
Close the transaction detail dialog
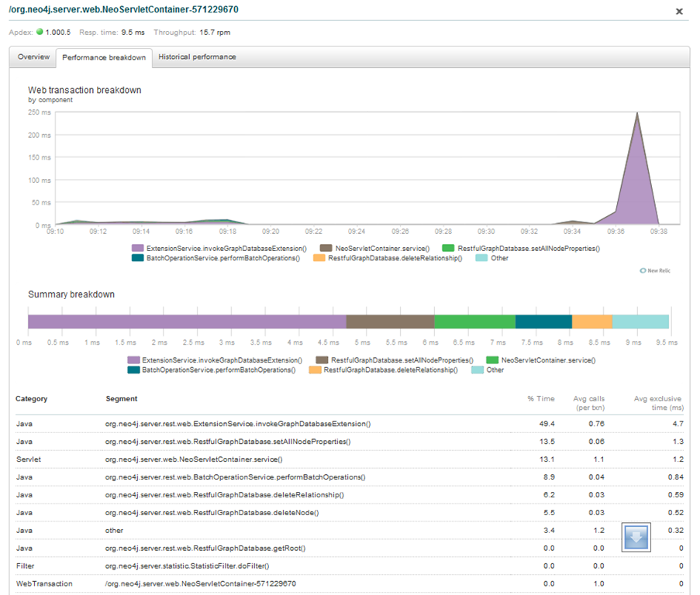tap(679, 12)
